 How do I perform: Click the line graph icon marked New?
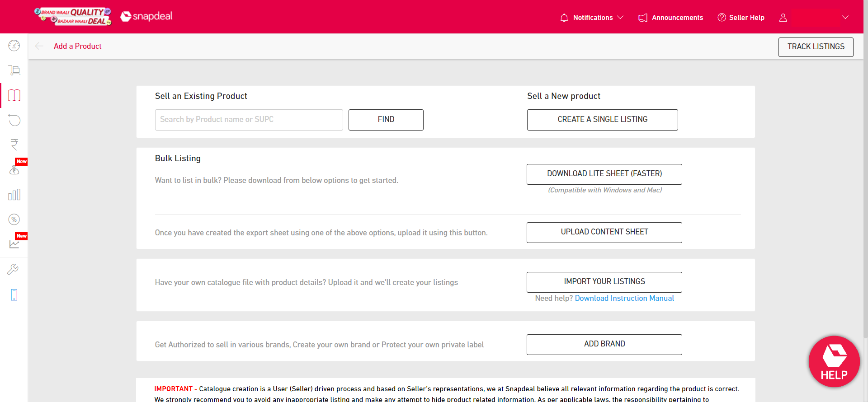pos(14,244)
